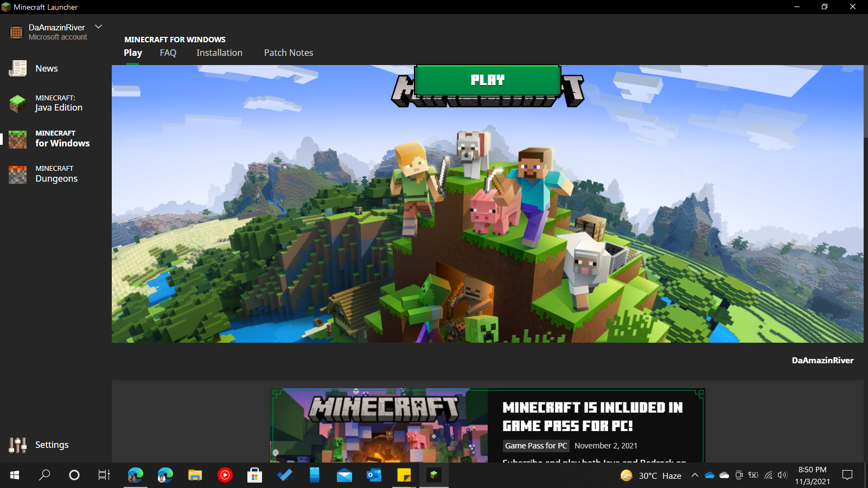This screenshot has height=488, width=868.
Task: Select the News sidebar label
Action: (x=47, y=68)
